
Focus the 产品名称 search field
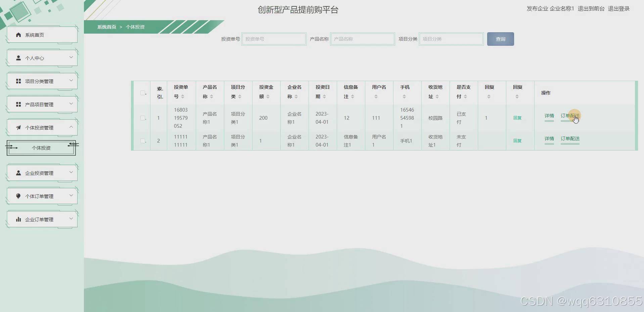coord(363,39)
